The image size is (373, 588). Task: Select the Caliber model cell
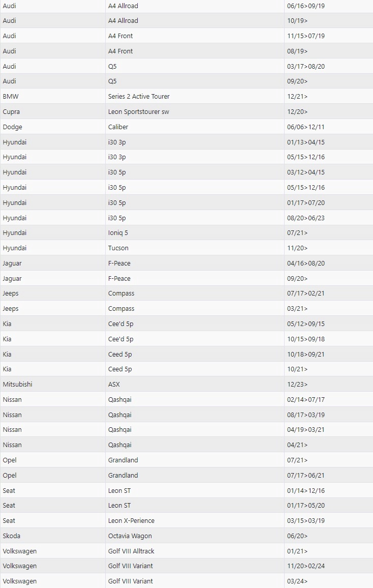(x=118, y=127)
